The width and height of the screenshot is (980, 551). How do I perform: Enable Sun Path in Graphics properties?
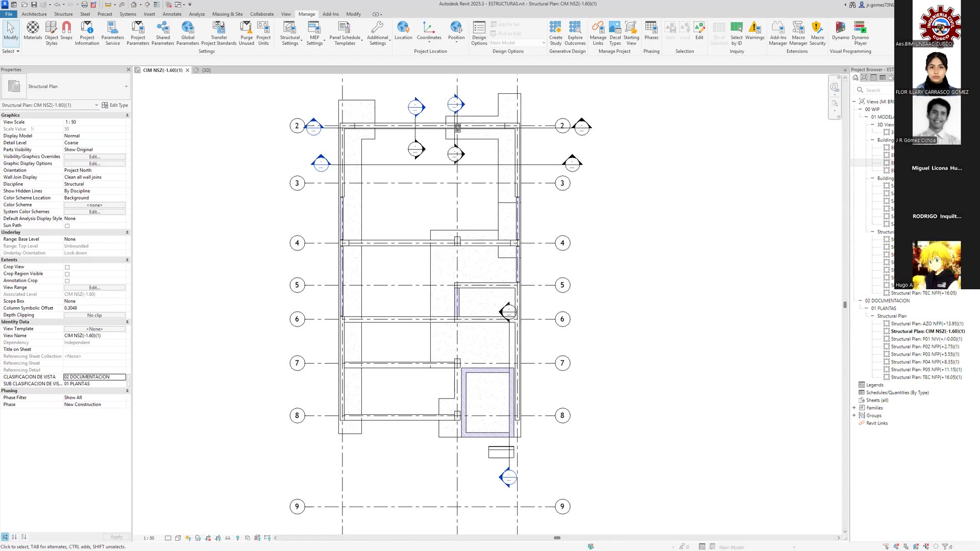tap(67, 226)
